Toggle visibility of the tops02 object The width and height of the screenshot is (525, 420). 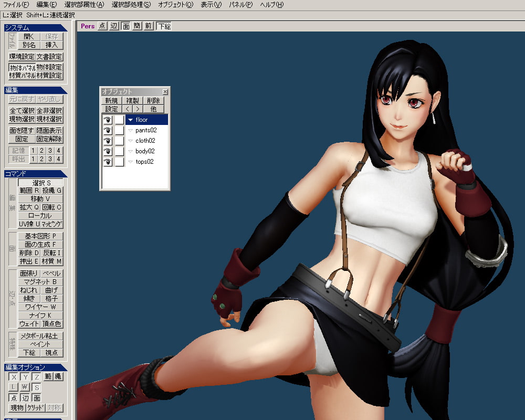[108, 162]
